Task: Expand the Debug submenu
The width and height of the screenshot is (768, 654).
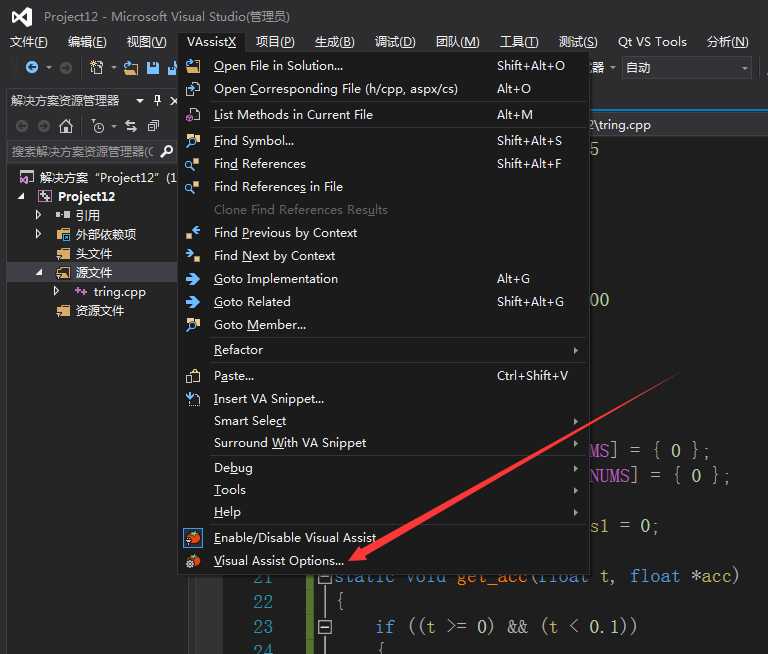Action: (x=384, y=468)
